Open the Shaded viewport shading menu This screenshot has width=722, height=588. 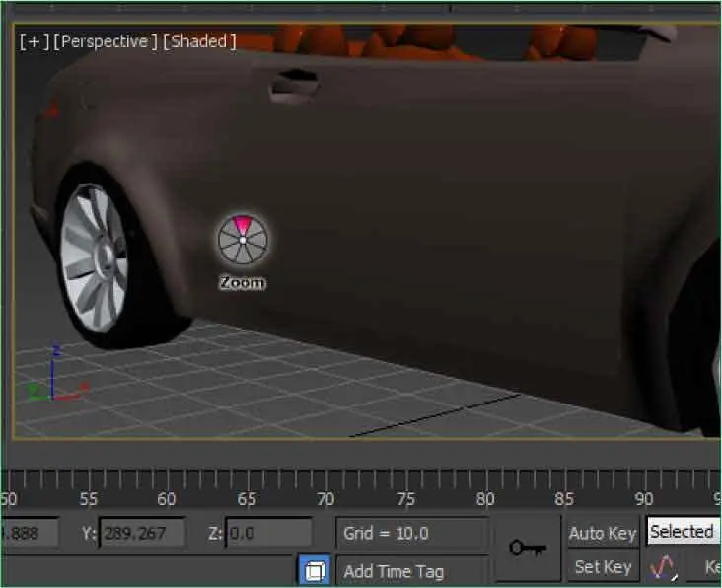[x=199, y=41]
